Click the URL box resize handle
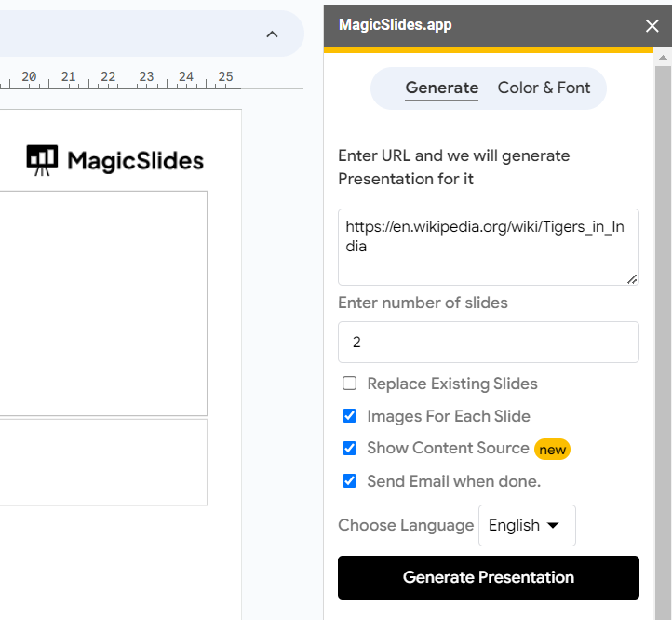672x620 pixels. pyautogui.click(x=632, y=277)
